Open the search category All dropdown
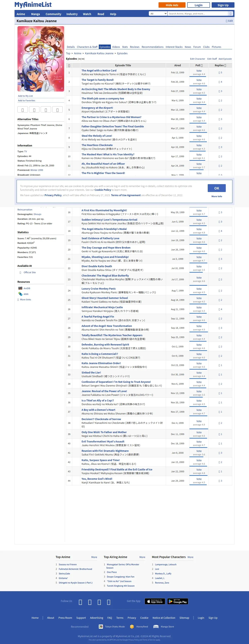 click(x=158, y=14)
